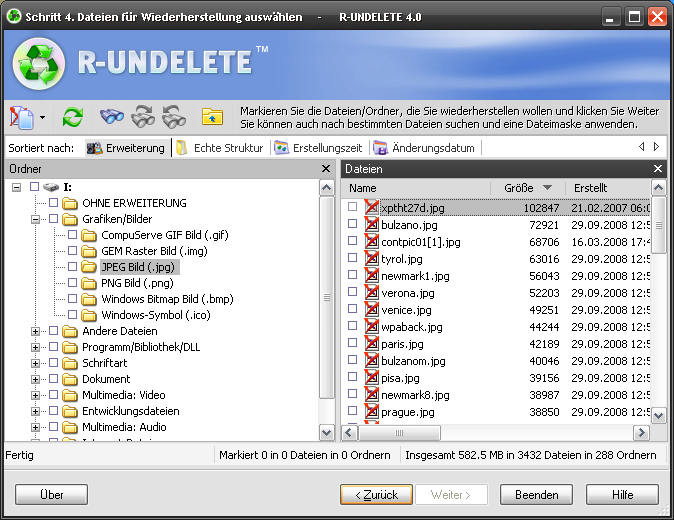
Task: Mark venice.jpg checkbox
Action: click(x=352, y=309)
